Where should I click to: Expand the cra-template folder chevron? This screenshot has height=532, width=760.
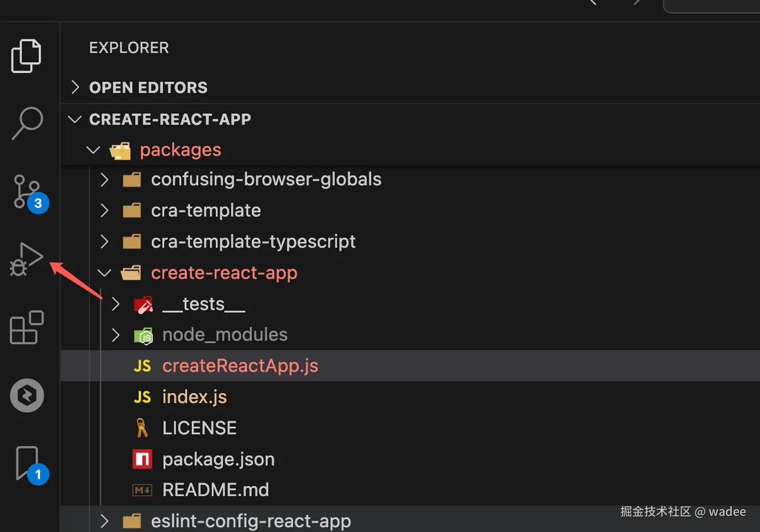click(104, 210)
